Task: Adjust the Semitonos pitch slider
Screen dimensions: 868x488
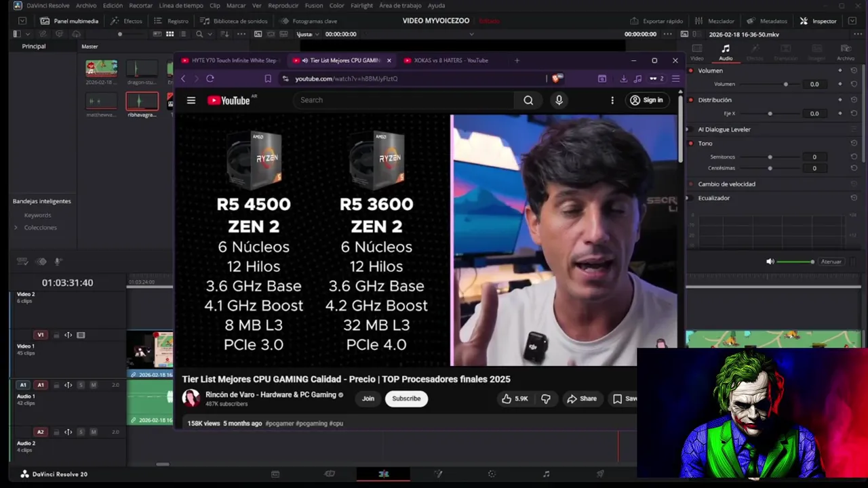Action: coord(770,157)
